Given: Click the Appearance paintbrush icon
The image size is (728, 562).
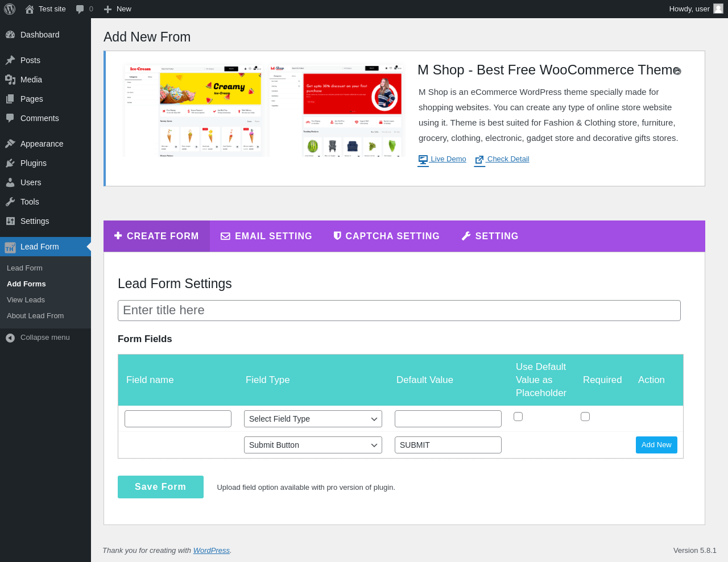Looking at the screenshot, I should click(x=10, y=144).
